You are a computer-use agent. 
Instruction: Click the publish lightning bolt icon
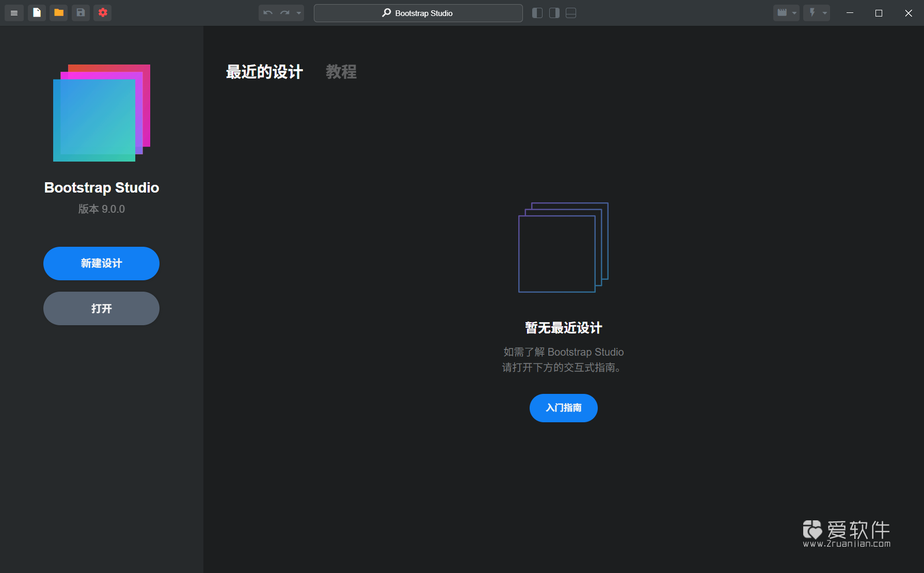pyautogui.click(x=813, y=13)
